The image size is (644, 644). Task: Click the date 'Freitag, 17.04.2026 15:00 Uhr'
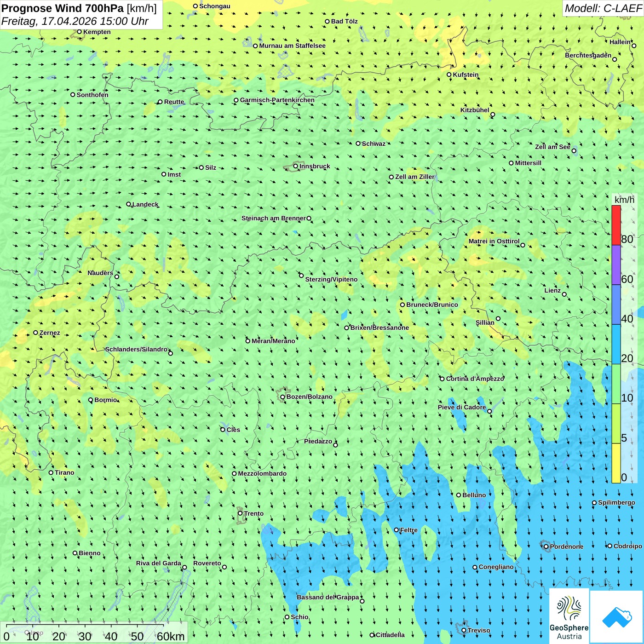[x=75, y=21]
